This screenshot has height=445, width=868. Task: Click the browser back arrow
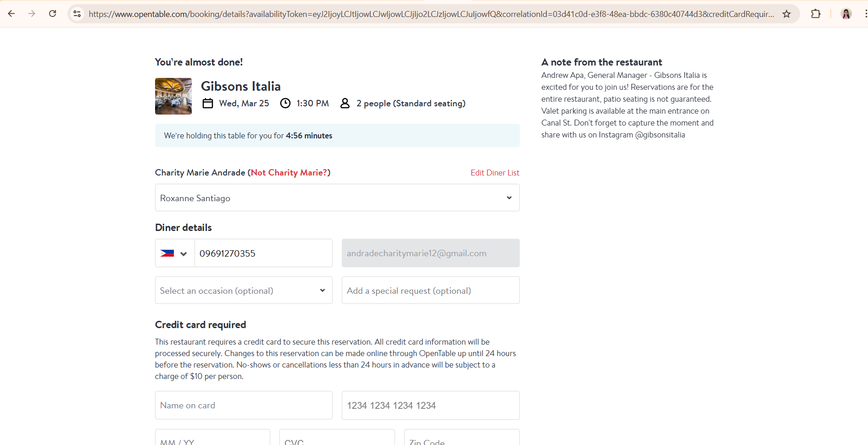[11, 14]
